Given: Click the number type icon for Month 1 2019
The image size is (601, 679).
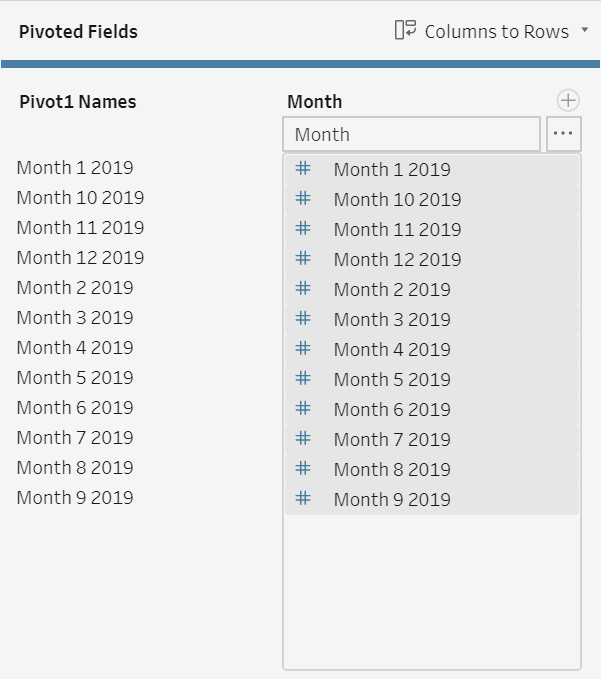Looking at the screenshot, I should (303, 169).
